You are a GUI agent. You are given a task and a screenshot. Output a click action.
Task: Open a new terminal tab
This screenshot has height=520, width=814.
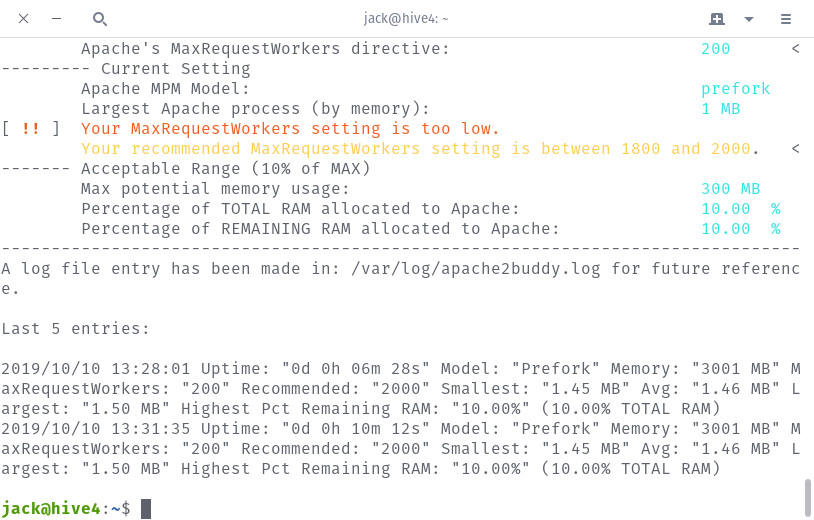coord(717,19)
